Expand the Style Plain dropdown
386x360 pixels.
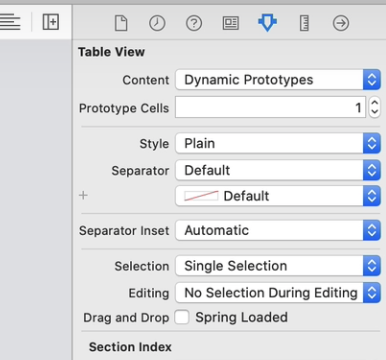coord(278,143)
